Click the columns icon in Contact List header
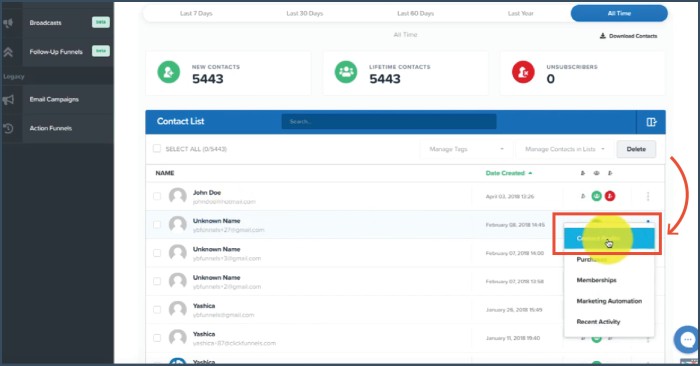Screen dimensions: 700x366 point(651,122)
